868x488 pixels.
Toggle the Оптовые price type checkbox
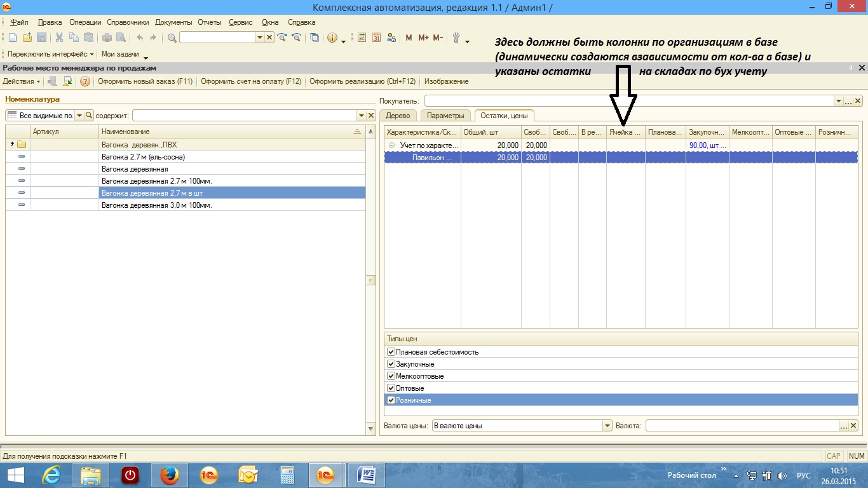391,388
